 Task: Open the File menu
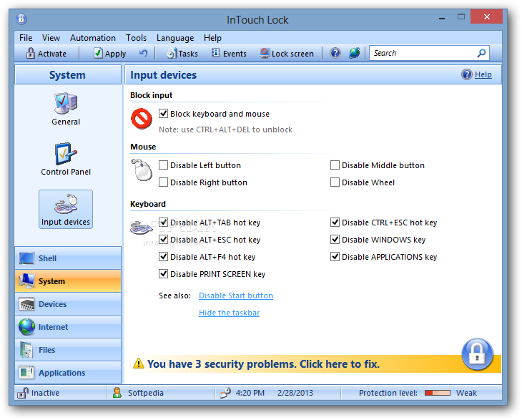26,38
